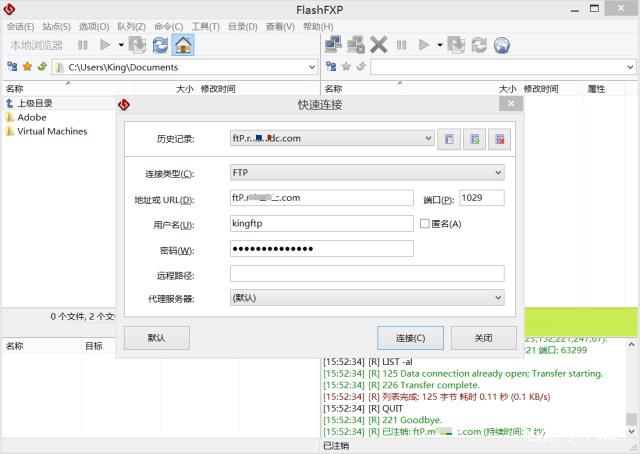
Task: Click the local home browser icon
Action: coord(183,45)
